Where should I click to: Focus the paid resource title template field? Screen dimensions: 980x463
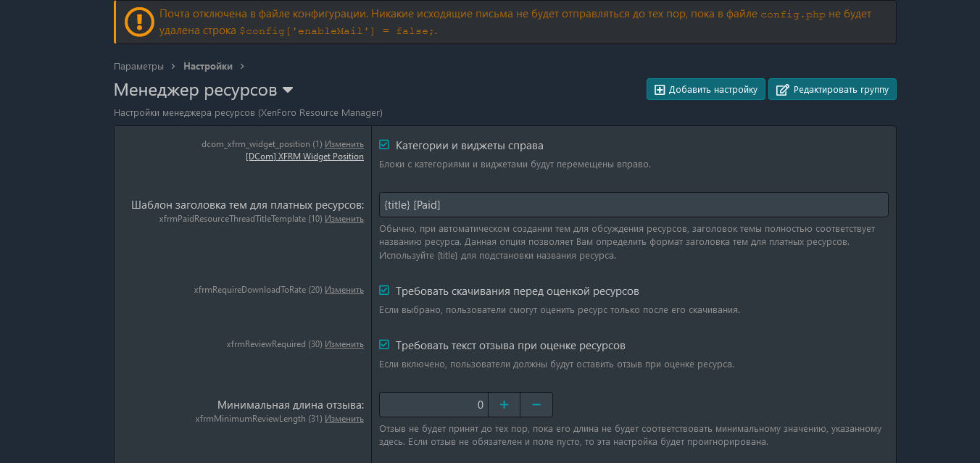coord(634,205)
